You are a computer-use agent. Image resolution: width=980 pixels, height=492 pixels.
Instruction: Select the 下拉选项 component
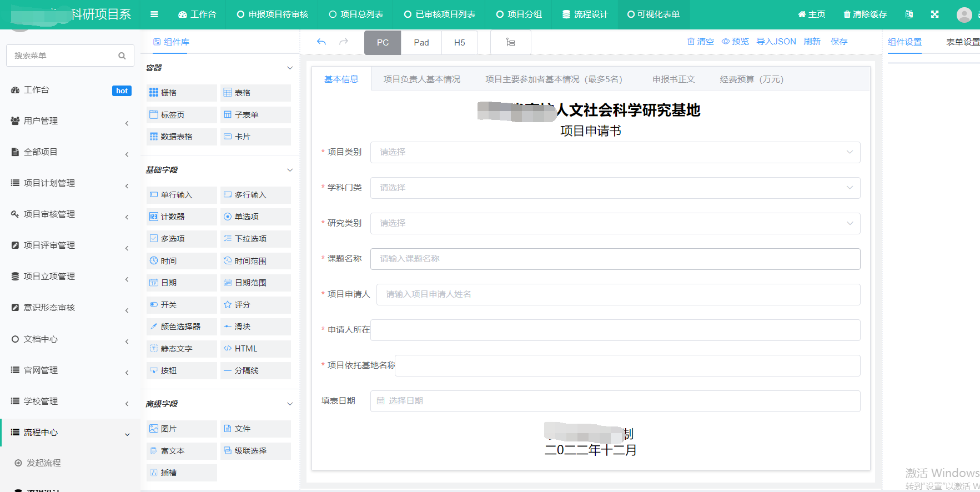(255, 239)
